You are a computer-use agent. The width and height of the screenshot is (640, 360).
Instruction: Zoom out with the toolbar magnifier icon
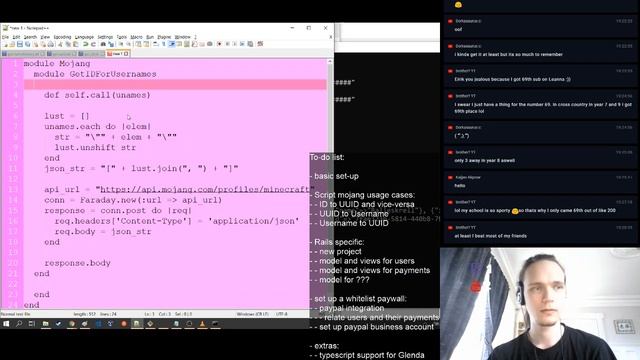pyautogui.click(x=129, y=44)
